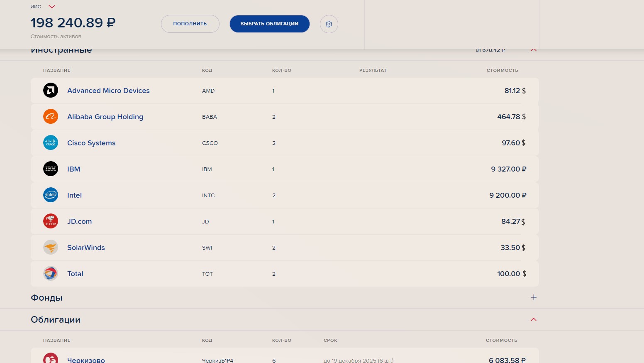The height and width of the screenshot is (363, 644).
Task: Click the SolarWinds logo icon
Action: [x=51, y=248]
